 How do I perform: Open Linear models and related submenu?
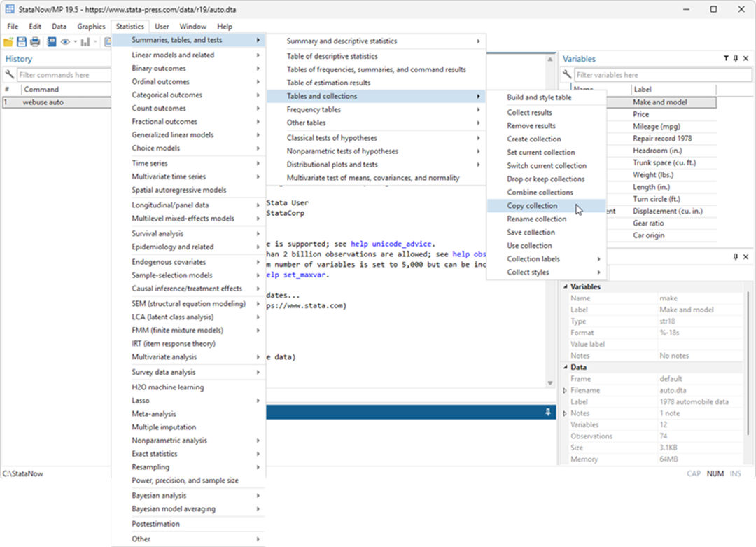point(188,55)
